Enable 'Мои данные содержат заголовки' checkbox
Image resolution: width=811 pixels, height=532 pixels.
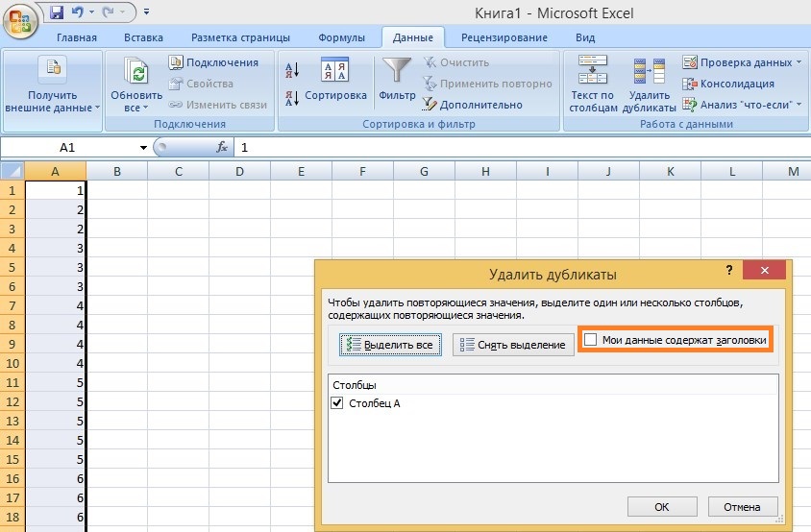click(591, 340)
